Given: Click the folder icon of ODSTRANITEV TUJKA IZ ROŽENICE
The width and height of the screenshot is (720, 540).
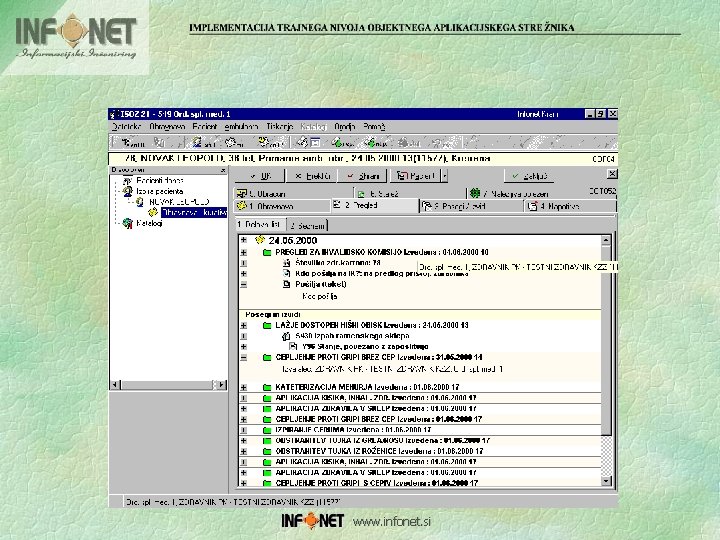Looking at the screenshot, I should click(267, 451).
